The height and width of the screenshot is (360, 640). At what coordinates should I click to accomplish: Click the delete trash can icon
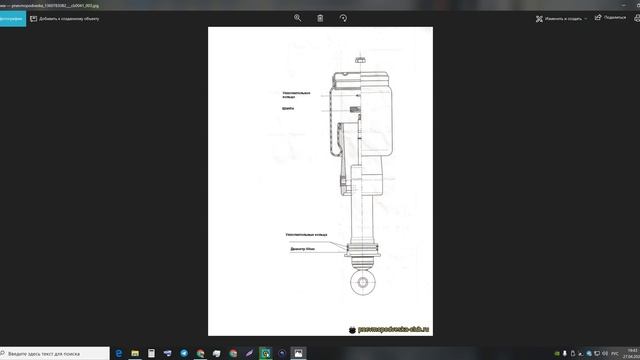pos(320,18)
